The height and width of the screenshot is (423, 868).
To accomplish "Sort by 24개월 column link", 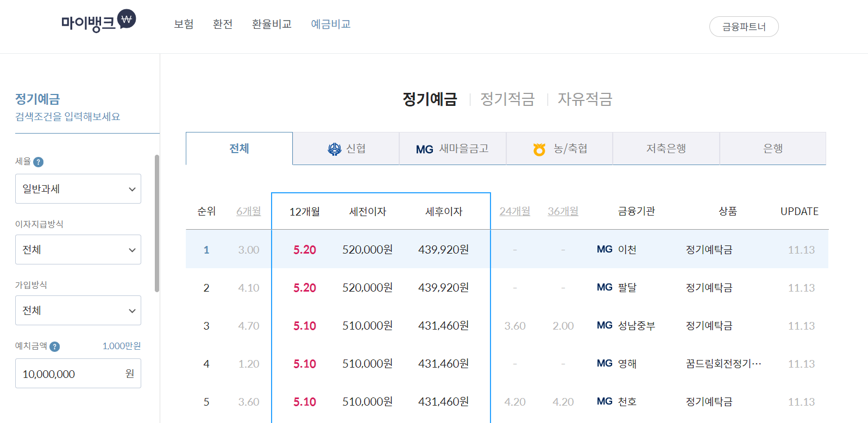I will [x=515, y=211].
